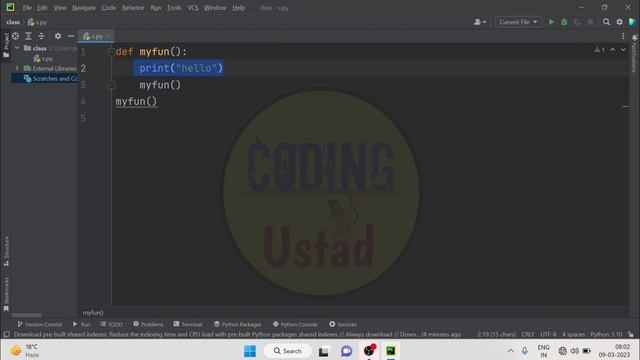Image resolution: width=640 pixels, height=360 pixels.
Task: Click the s.py breadcrumb in navigation bar
Action: (x=38, y=22)
